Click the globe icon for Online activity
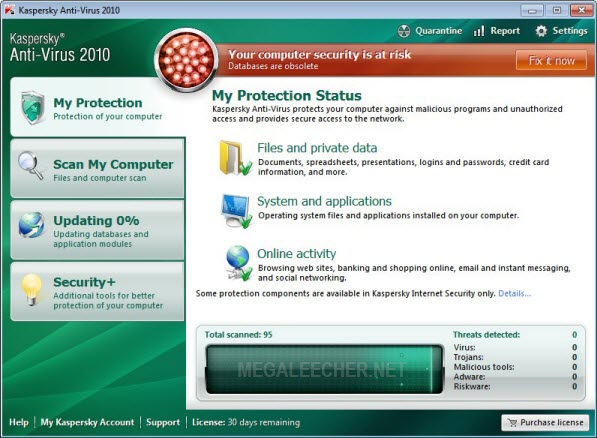Viewport: 597px width, 438px height. (x=238, y=263)
